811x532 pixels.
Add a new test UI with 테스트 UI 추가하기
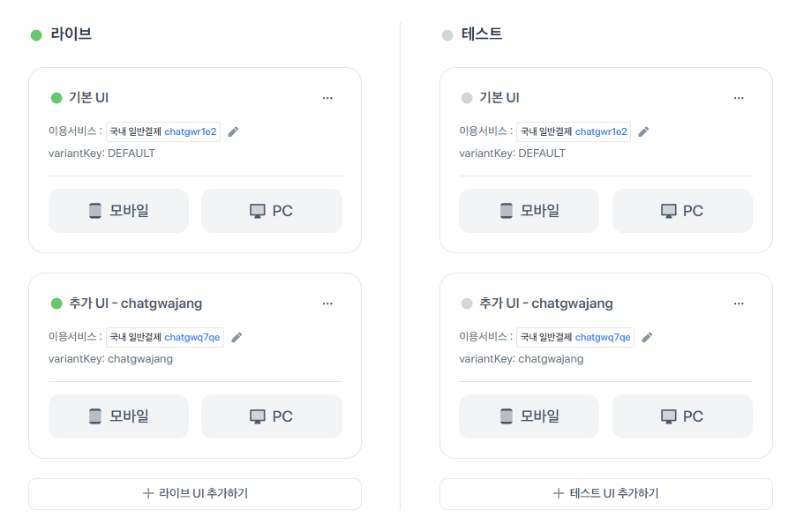[605, 494]
